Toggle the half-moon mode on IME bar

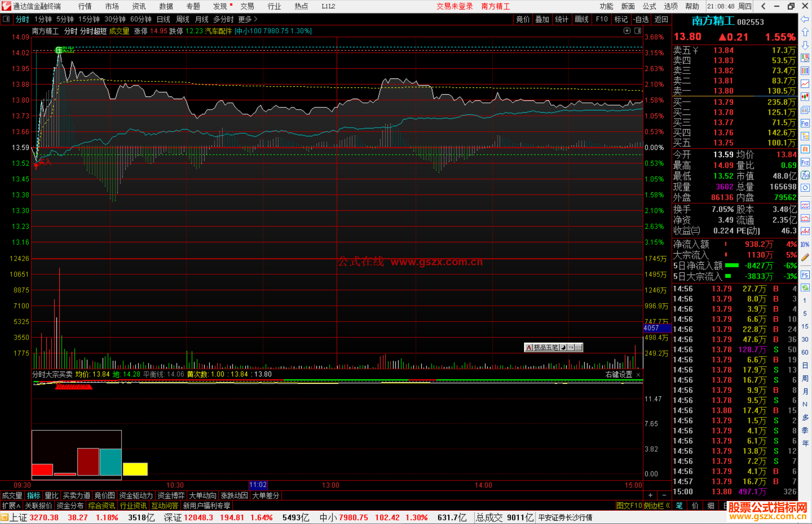[563, 347]
